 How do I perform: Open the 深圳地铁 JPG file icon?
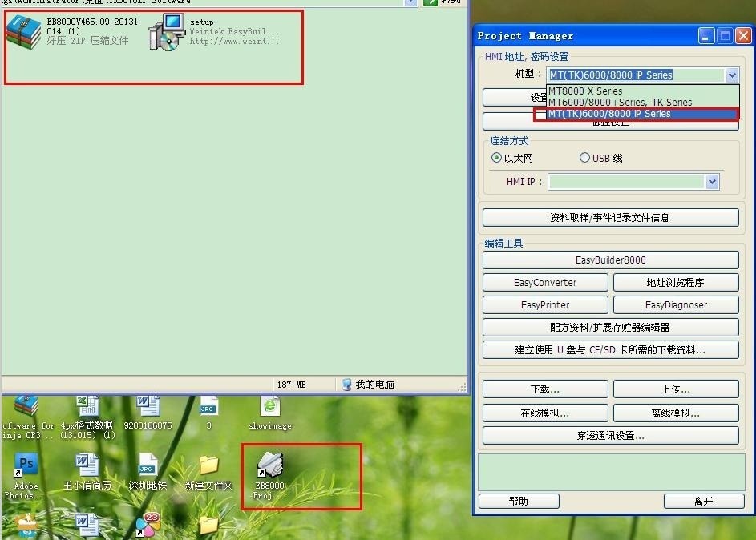[148, 465]
